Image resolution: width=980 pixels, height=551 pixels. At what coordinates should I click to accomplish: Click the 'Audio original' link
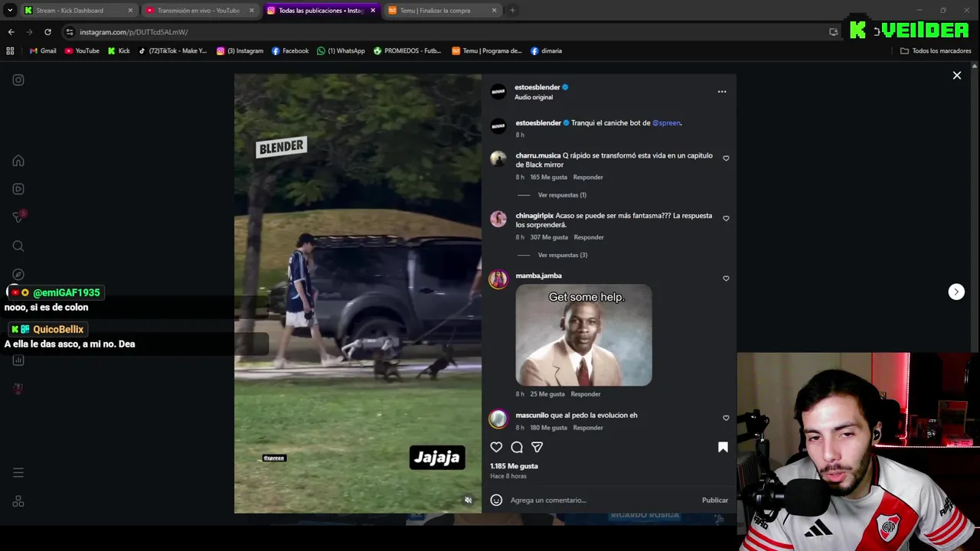pos(534,97)
